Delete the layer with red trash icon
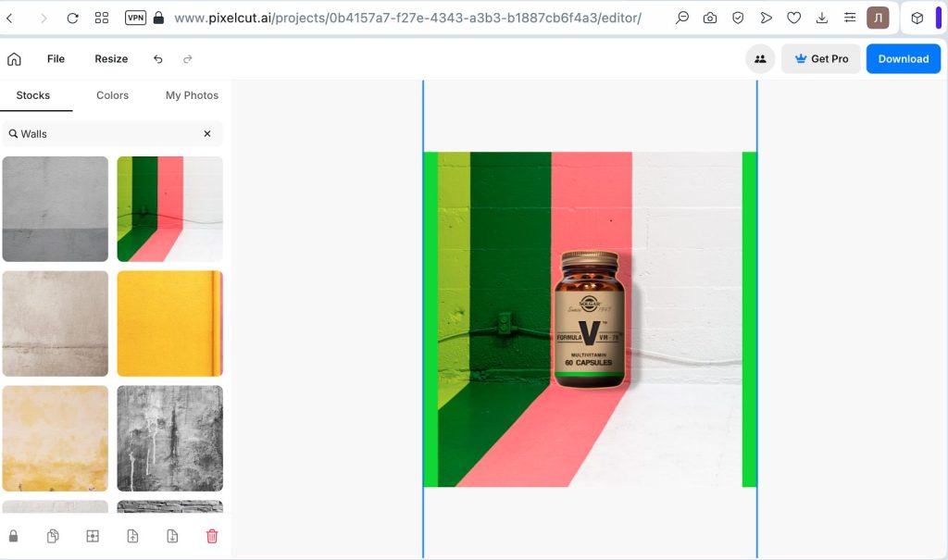948x560 pixels. click(x=212, y=536)
